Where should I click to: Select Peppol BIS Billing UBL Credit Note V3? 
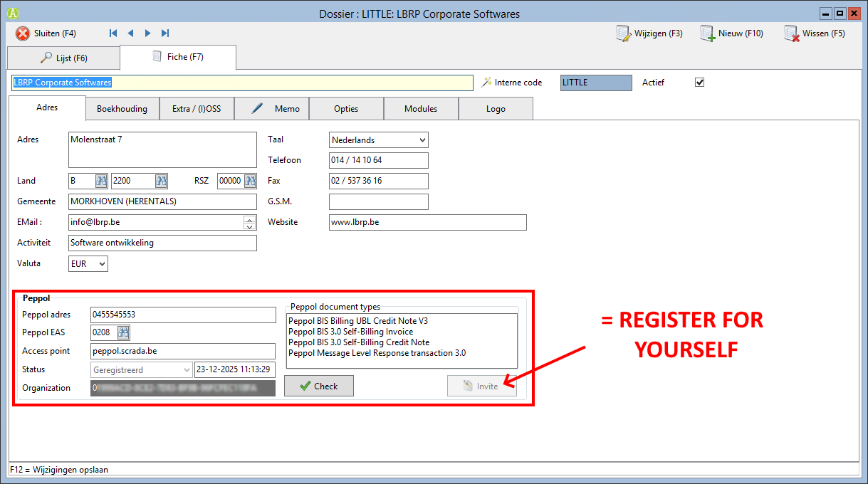358,321
